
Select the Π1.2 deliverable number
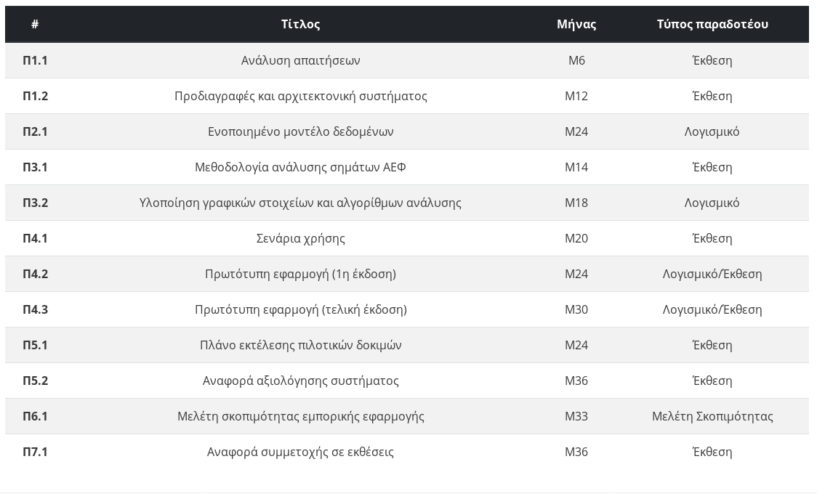coord(35,96)
